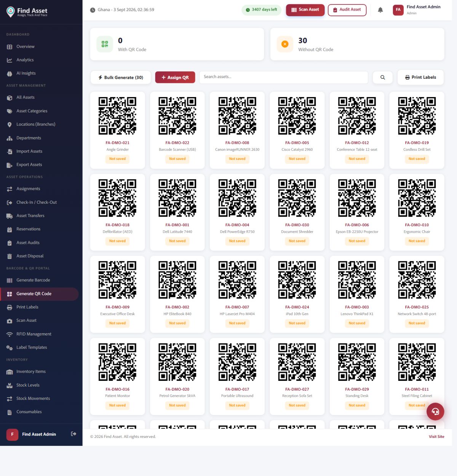Click the Check-In / Check-Out door icon
The image size is (457, 476).
click(10, 203)
